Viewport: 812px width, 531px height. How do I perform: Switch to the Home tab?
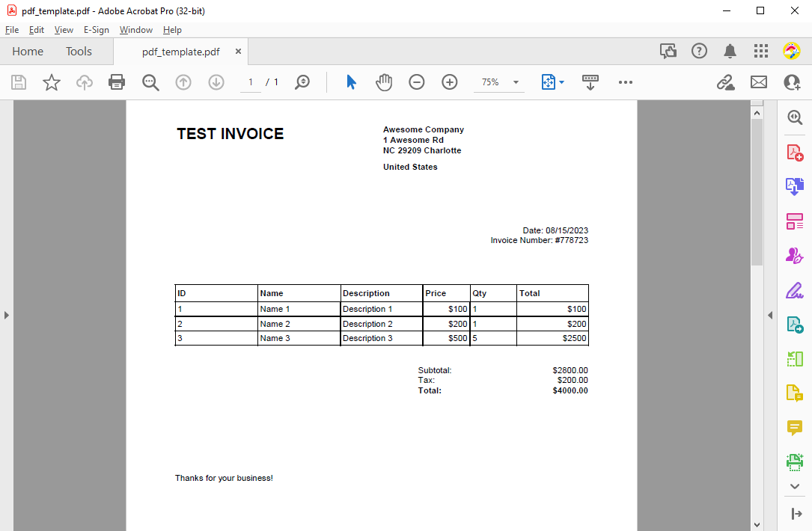(x=28, y=52)
